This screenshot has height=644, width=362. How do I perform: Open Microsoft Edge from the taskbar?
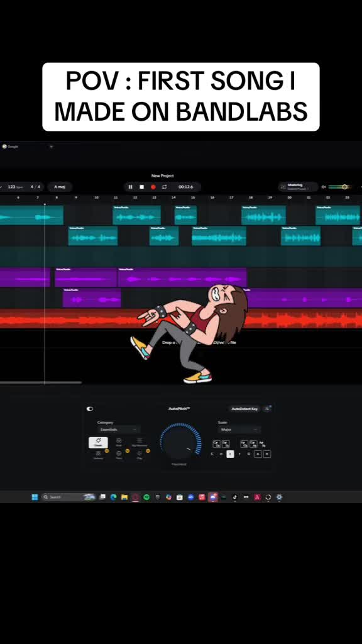pos(113,497)
